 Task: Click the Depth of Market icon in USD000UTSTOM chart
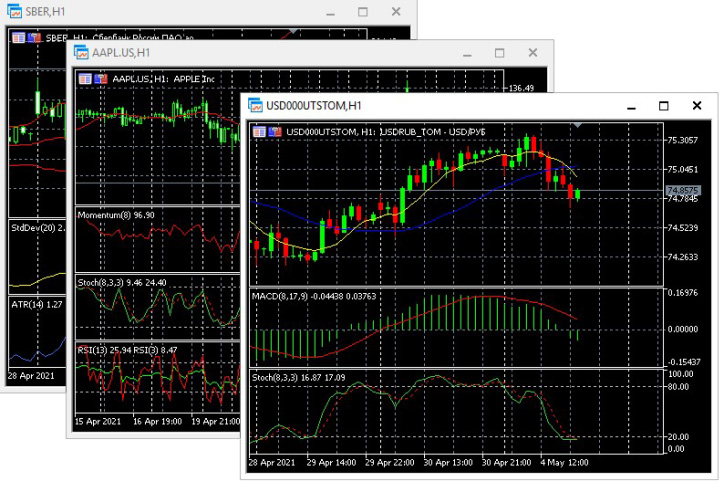click(x=259, y=132)
